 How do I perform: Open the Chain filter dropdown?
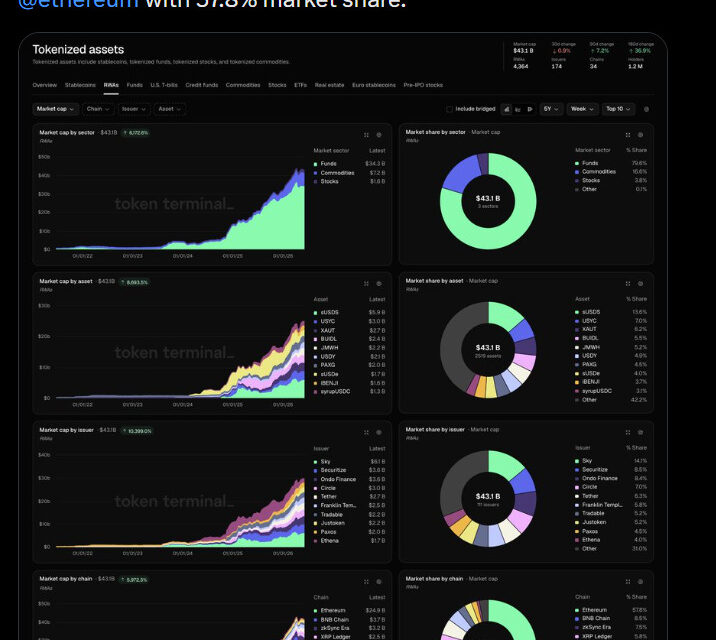pos(98,109)
